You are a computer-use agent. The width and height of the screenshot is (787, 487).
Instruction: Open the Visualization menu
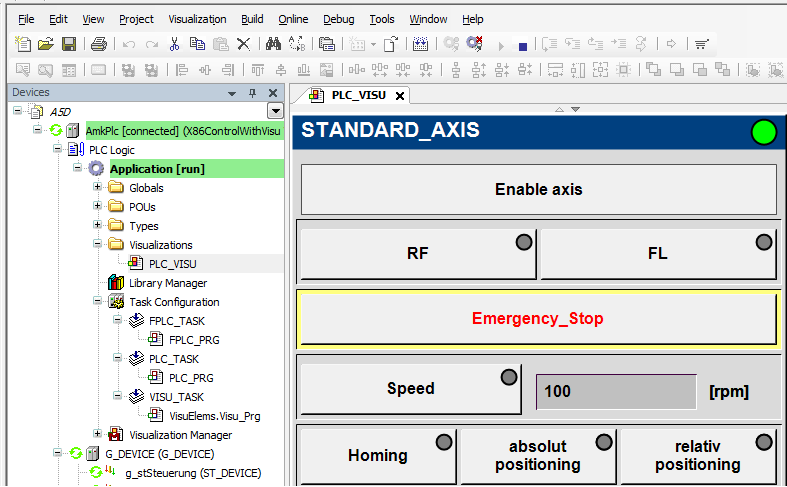pyautogui.click(x=196, y=19)
